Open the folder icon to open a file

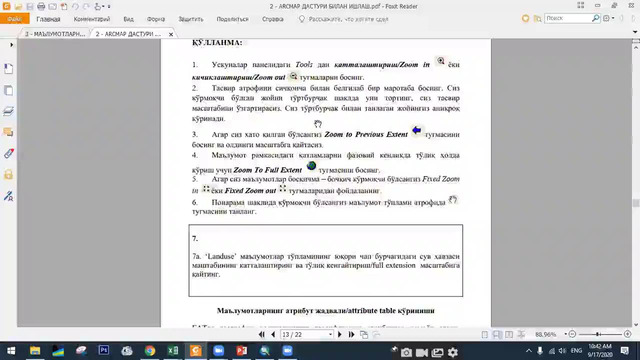coord(18,7)
